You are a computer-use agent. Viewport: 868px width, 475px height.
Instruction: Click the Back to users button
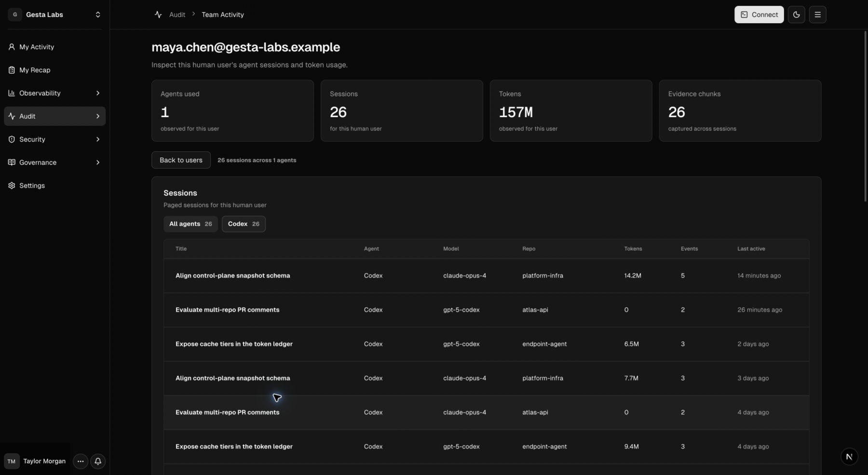coord(181,160)
